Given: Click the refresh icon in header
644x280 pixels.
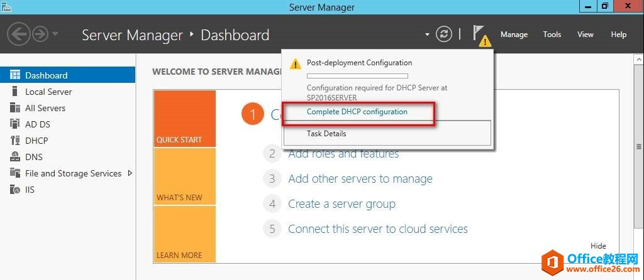Looking at the screenshot, I should pyautogui.click(x=444, y=34).
